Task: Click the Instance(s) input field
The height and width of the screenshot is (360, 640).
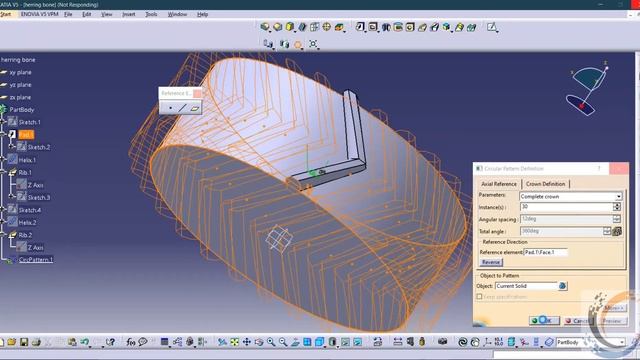Action: coord(566,207)
